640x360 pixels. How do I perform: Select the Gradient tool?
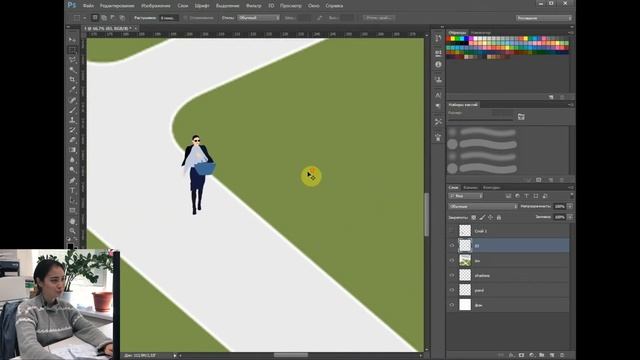[73, 150]
